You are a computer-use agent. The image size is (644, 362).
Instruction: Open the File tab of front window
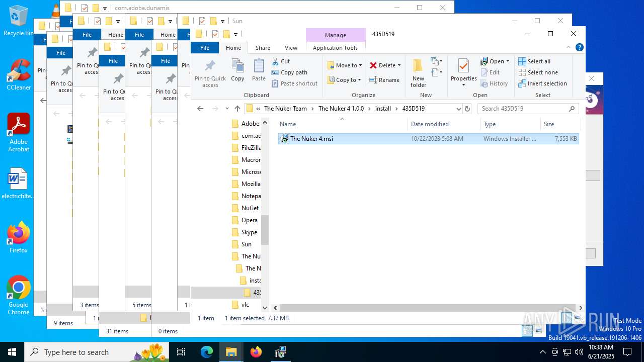(205, 48)
